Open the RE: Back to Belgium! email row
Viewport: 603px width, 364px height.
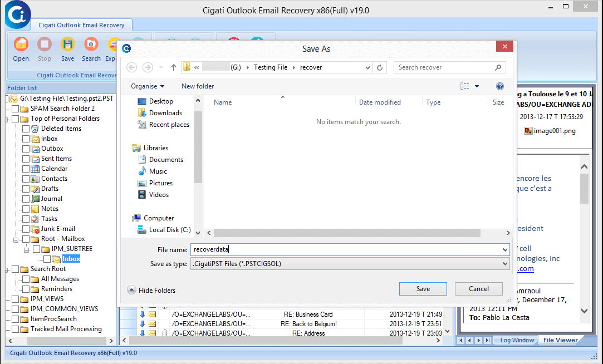pos(287,323)
